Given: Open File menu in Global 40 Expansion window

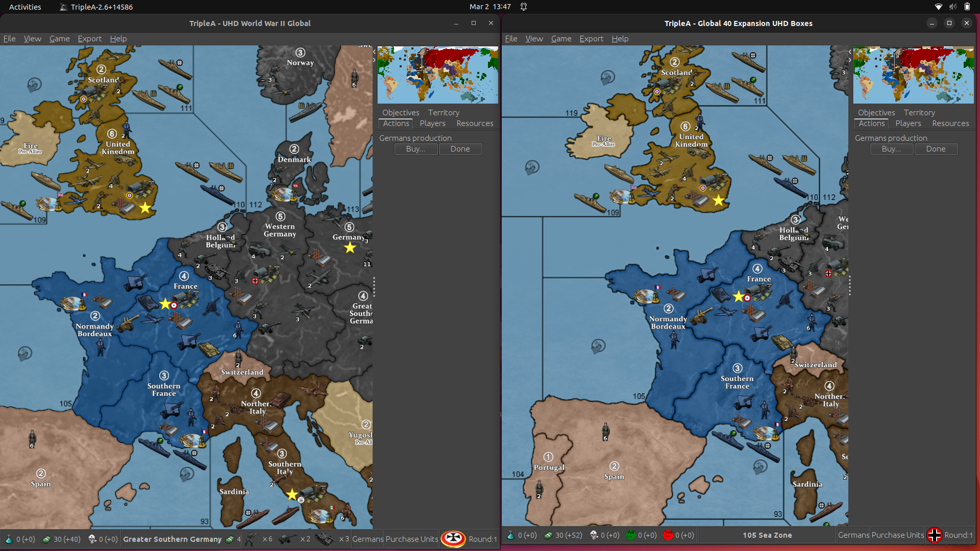Looking at the screenshot, I should coord(511,38).
